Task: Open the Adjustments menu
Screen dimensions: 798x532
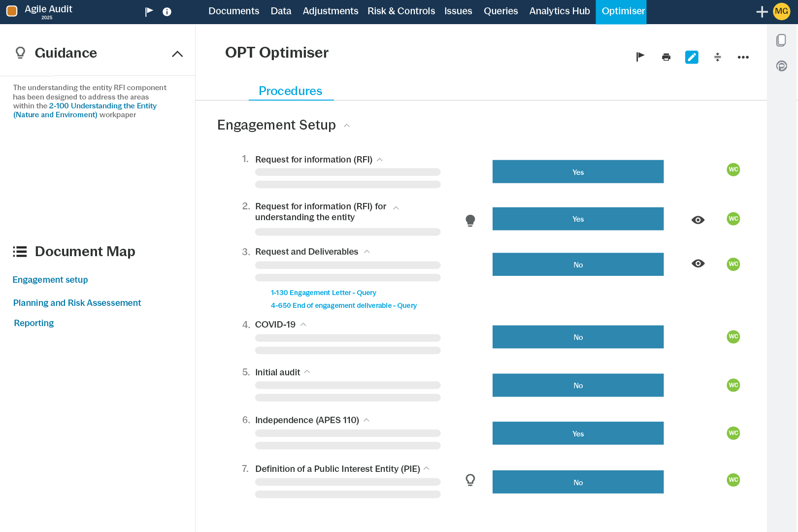Action: tap(331, 11)
